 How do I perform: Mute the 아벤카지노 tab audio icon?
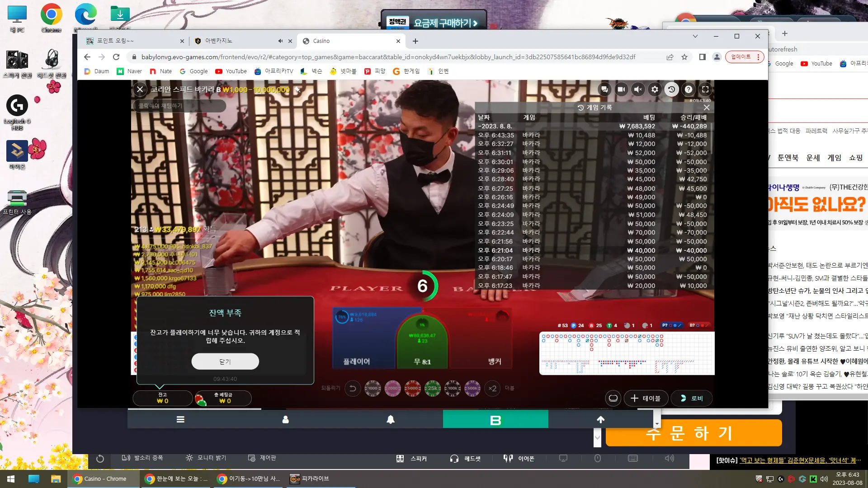[280, 41]
